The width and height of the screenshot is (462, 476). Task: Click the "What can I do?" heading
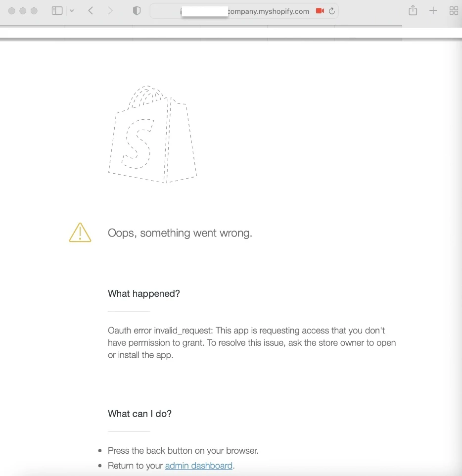[x=139, y=414]
